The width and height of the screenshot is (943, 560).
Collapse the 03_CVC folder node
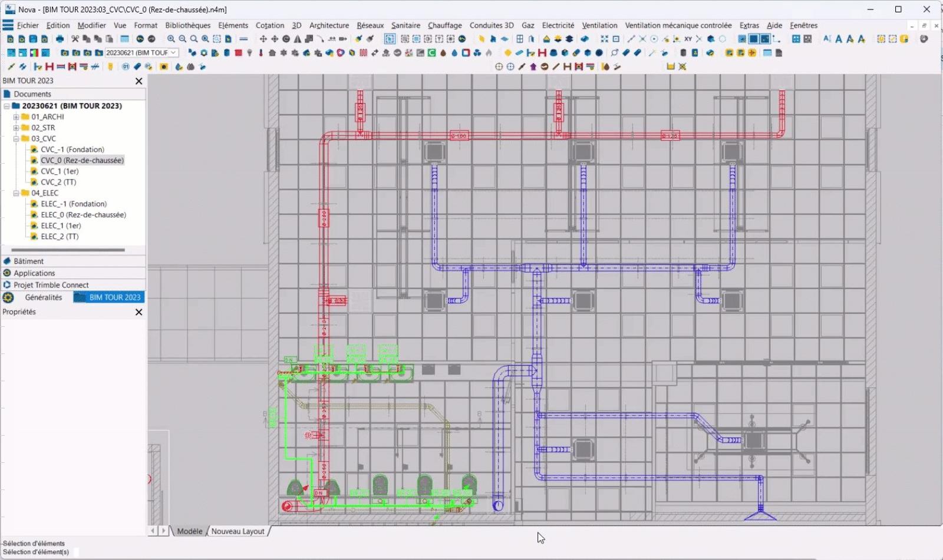tap(17, 139)
